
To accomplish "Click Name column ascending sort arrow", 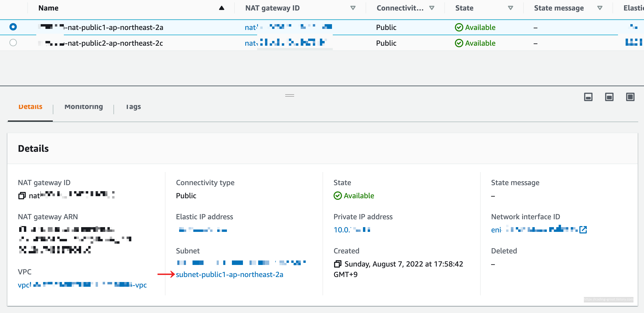I will 221,8.
